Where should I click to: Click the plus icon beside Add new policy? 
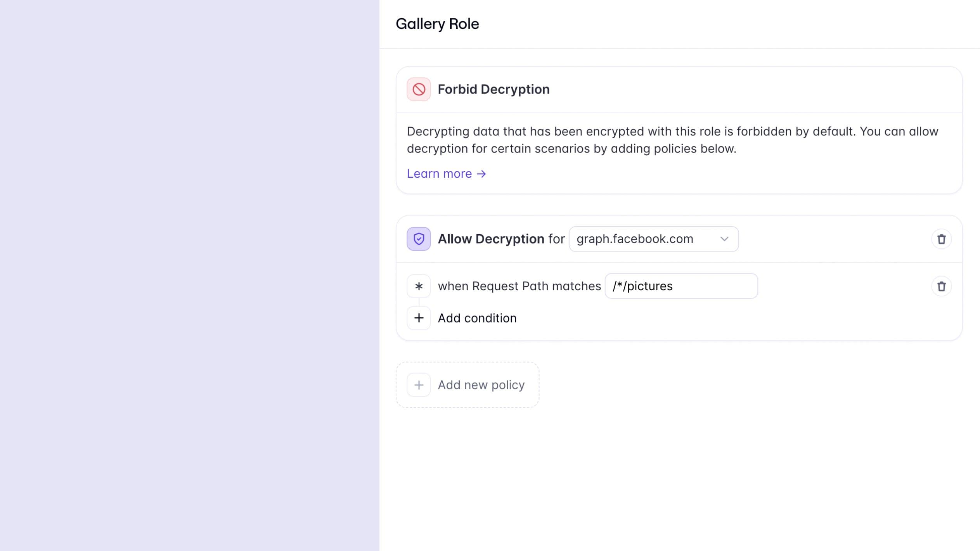419,385
